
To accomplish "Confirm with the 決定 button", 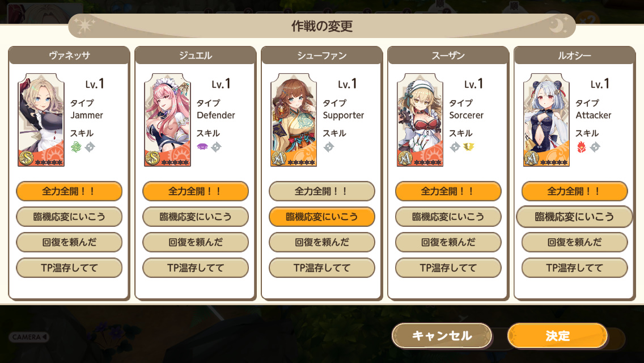I will pos(558,336).
